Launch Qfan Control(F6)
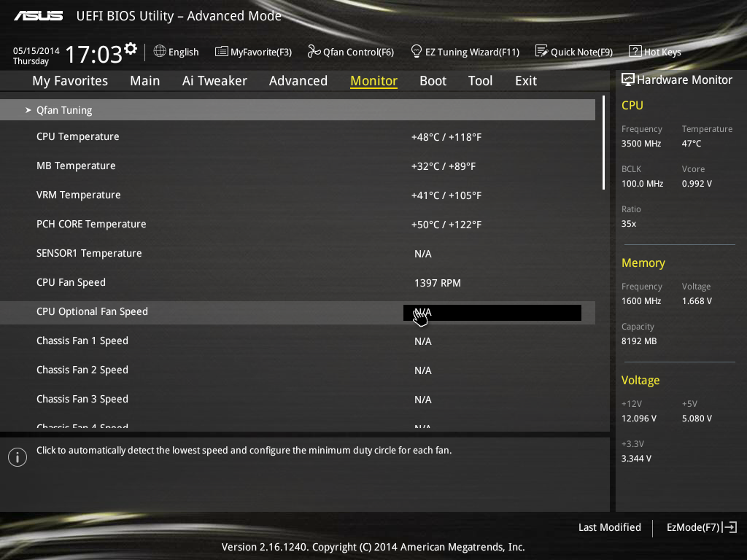This screenshot has height=560, width=747. coord(359,52)
